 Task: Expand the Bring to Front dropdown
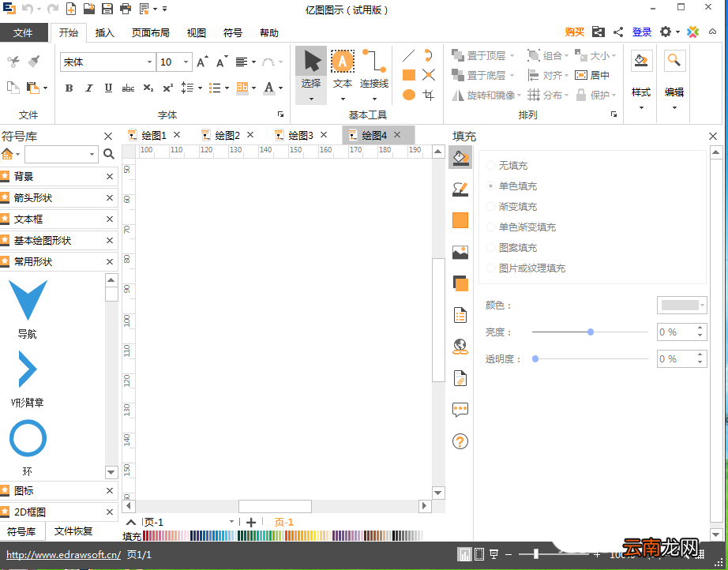point(512,56)
